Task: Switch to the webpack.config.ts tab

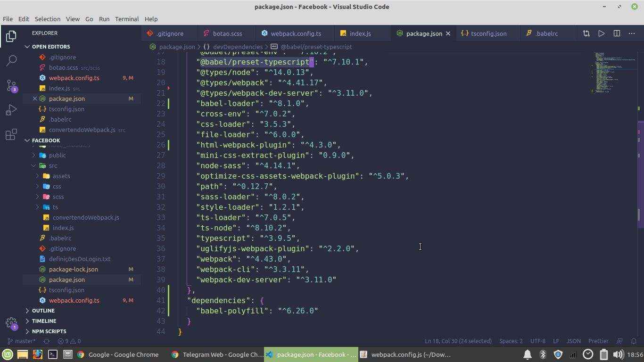Action: [295, 33]
